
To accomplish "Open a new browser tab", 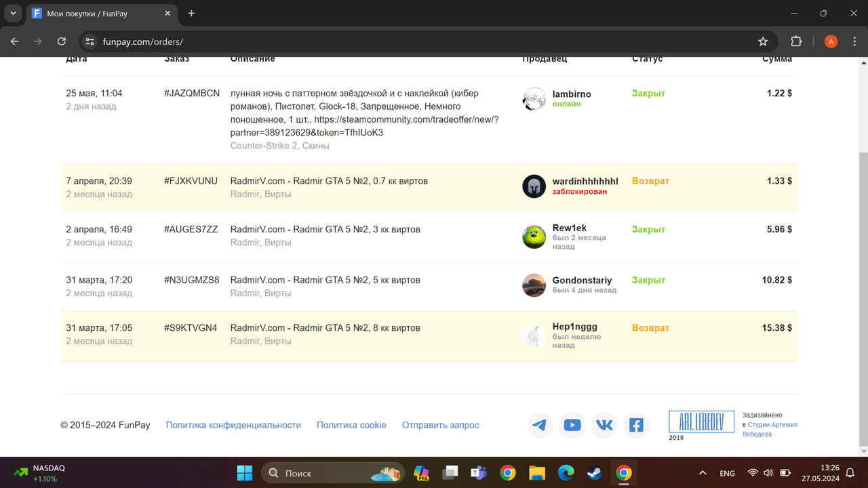I will [x=191, y=13].
